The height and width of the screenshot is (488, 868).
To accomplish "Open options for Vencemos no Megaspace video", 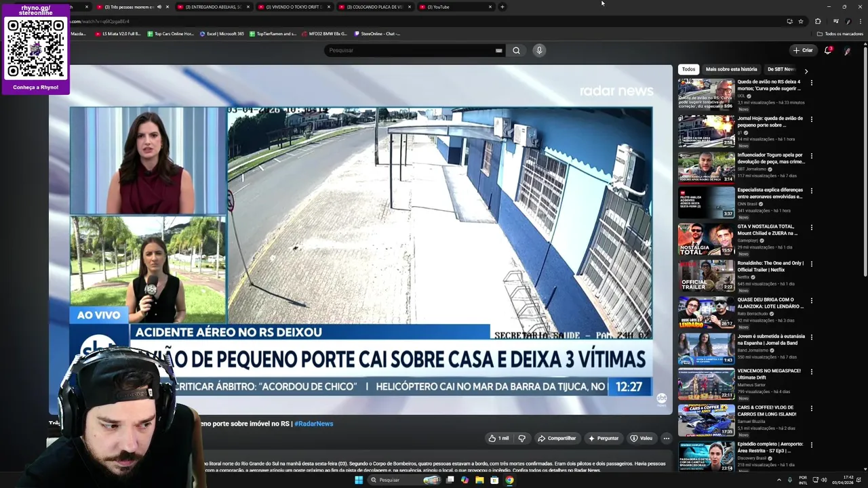I will pyautogui.click(x=811, y=372).
